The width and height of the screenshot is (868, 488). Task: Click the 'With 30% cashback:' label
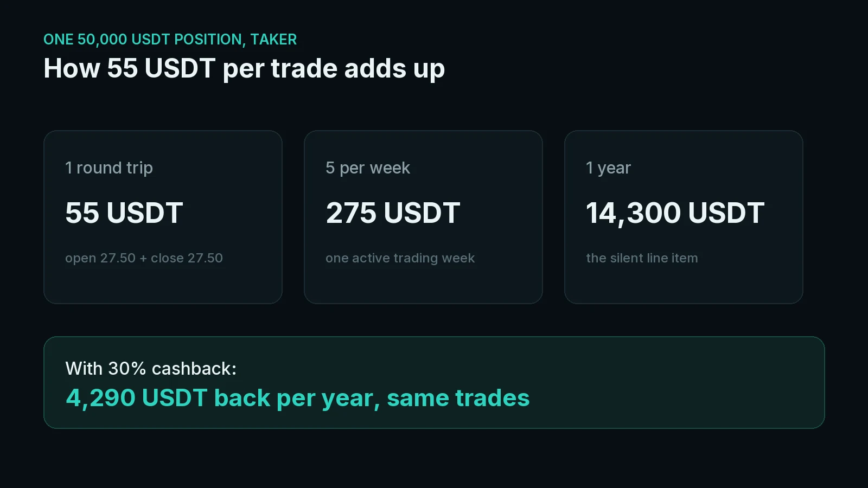[151, 369]
